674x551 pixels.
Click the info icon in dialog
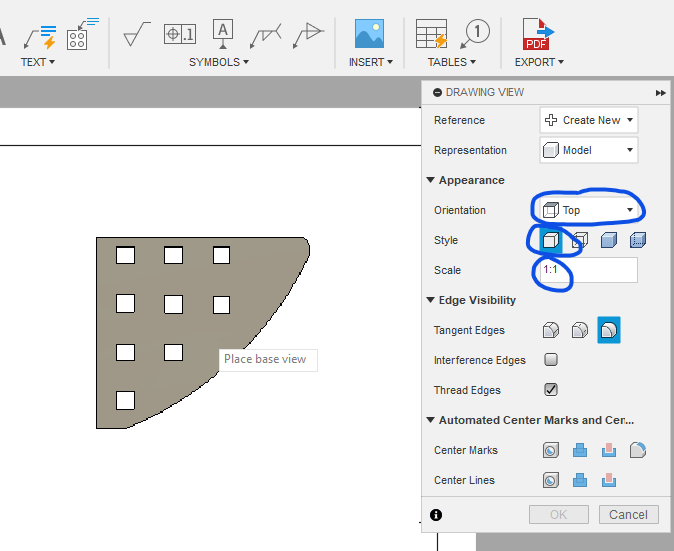click(436, 515)
